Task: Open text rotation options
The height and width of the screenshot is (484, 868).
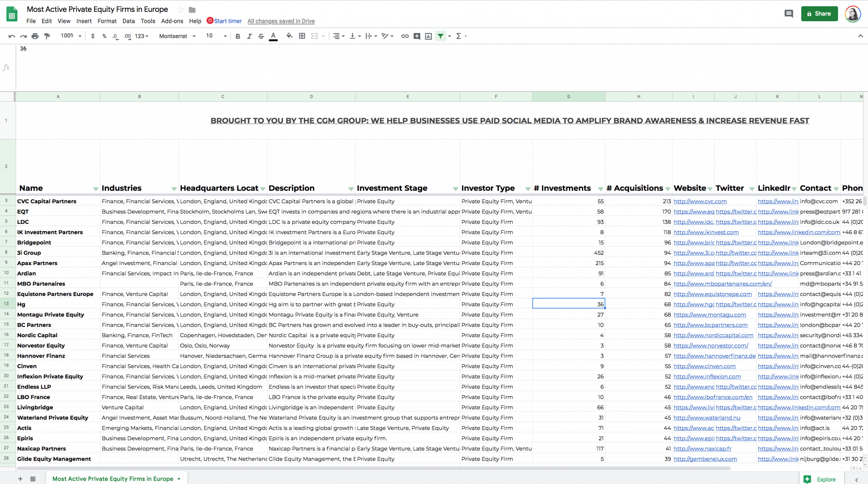Action: click(387, 36)
